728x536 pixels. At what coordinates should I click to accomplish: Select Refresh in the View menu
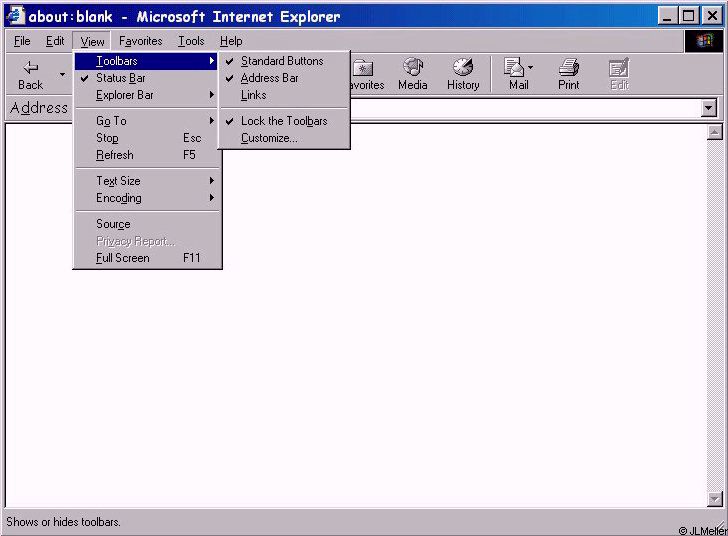[x=147, y=155]
